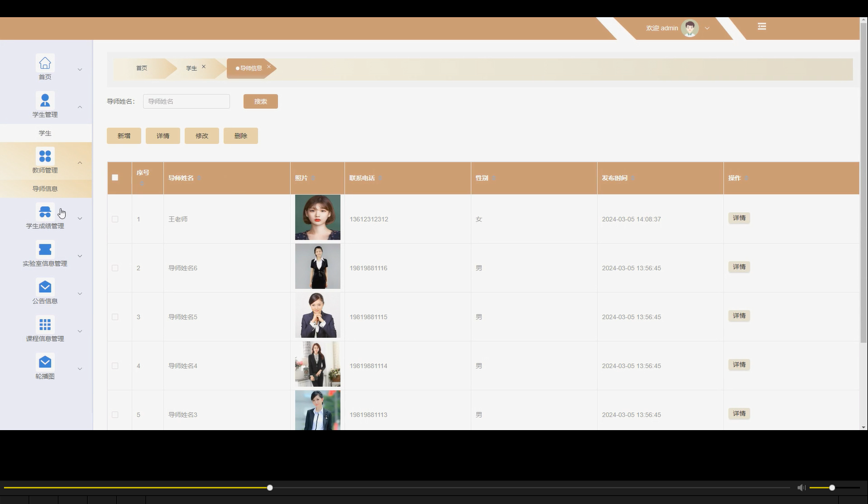Expand the admin account dropdown arrow
Image resolution: width=868 pixels, height=504 pixels.
tap(707, 27)
